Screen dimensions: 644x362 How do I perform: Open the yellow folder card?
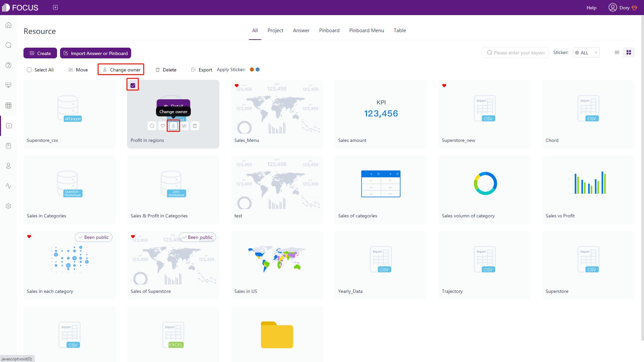click(277, 334)
